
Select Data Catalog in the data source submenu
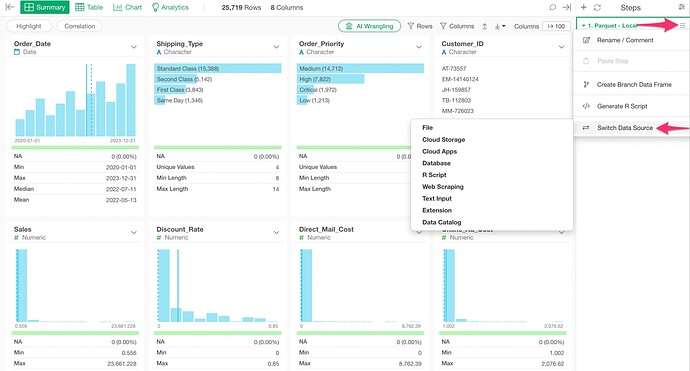[x=442, y=222]
